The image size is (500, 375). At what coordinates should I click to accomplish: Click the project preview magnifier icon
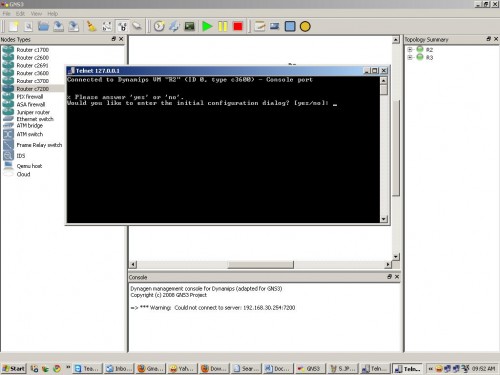click(29, 26)
